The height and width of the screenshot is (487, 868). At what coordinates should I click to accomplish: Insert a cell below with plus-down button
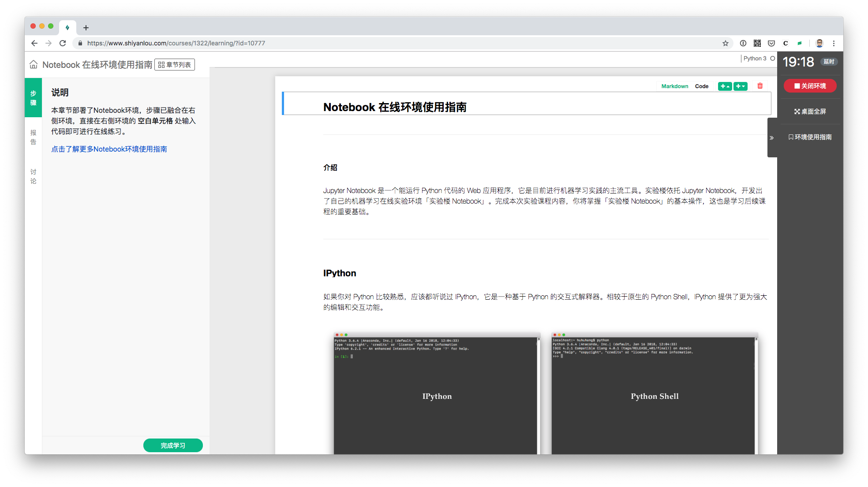(741, 86)
